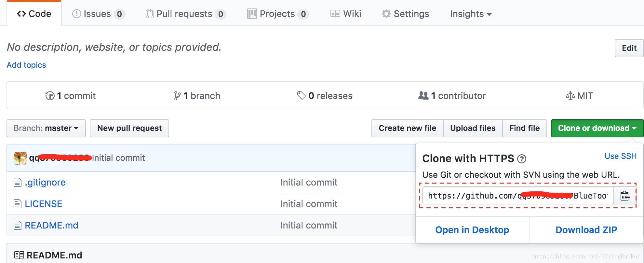Expand the Branch: master dropdown
The width and height of the screenshot is (644, 263).
(46, 128)
